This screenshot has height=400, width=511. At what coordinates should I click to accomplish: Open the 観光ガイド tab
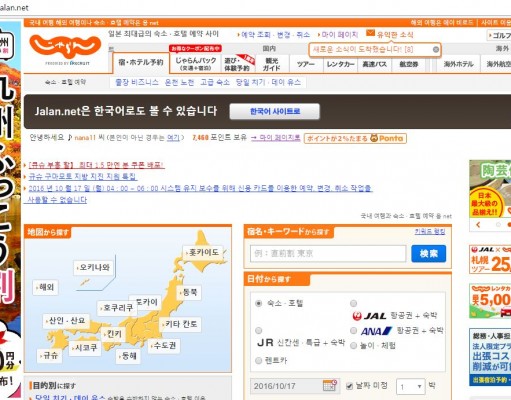272,64
